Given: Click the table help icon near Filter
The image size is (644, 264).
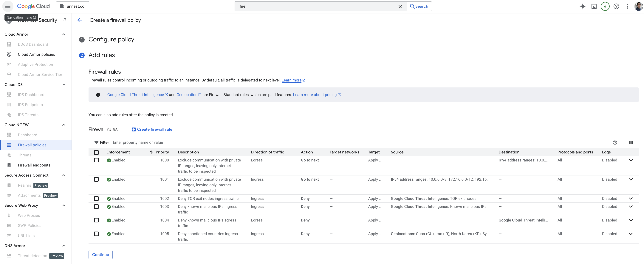Looking at the screenshot, I should (x=615, y=142).
